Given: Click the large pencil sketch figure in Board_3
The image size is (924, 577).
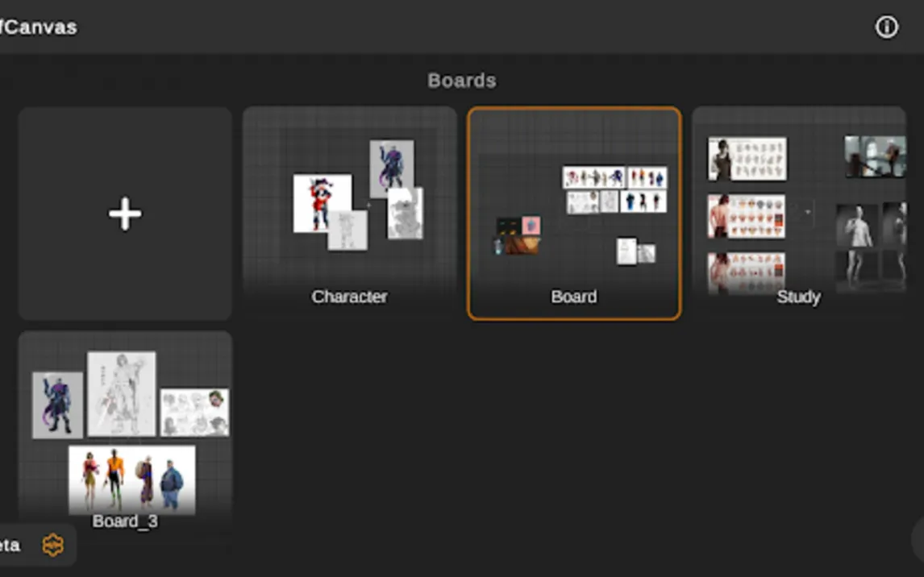Looking at the screenshot, I should (122, 392).
